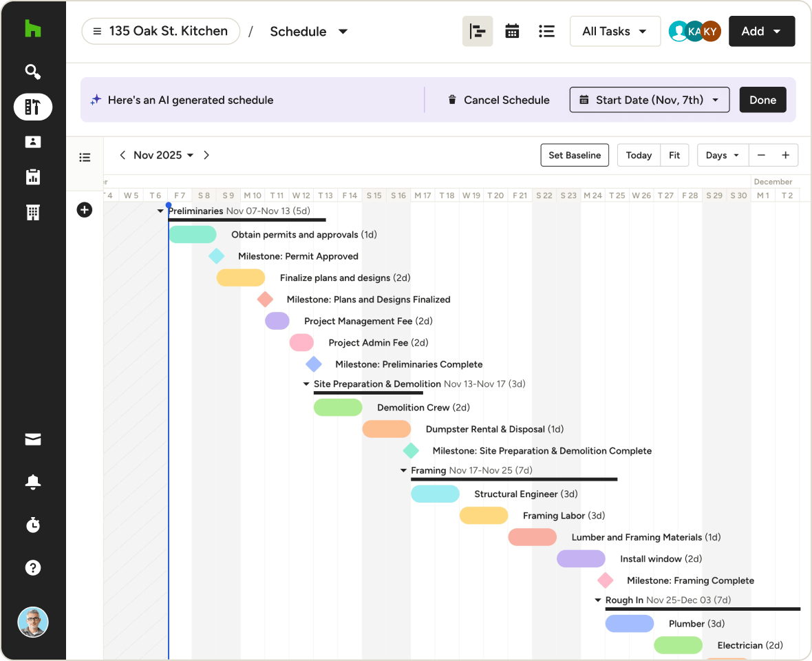Viewport: 812px width, 661px height.
Task: Switch to list view icon
Action: pos(546,31)
